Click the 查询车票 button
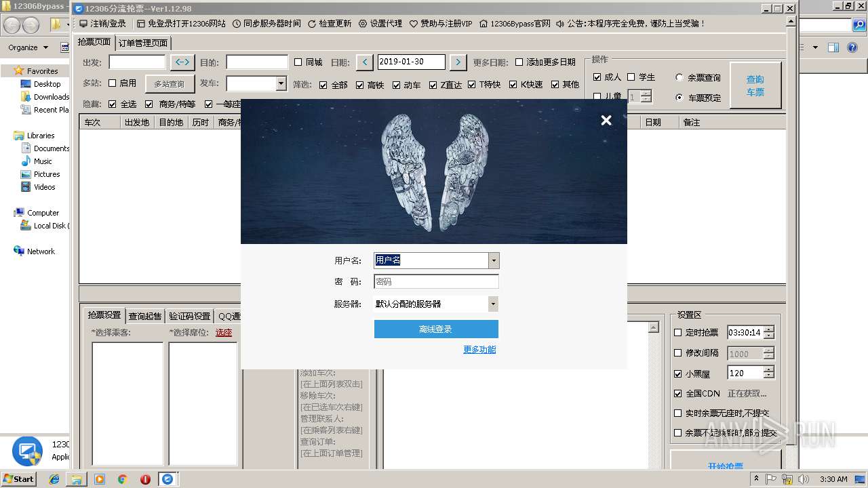Viewport: 868px width, 488px height. pyautogui.click(x=755, y=85)
